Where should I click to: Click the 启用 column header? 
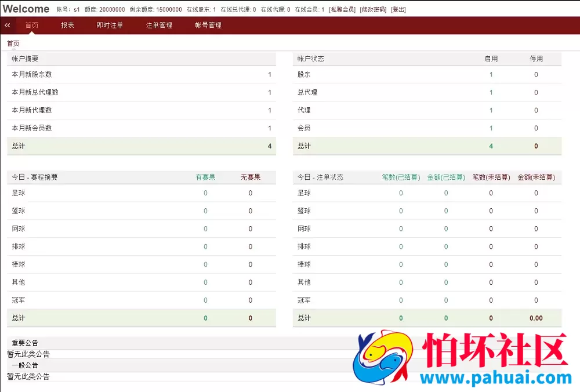click(491, 59)
